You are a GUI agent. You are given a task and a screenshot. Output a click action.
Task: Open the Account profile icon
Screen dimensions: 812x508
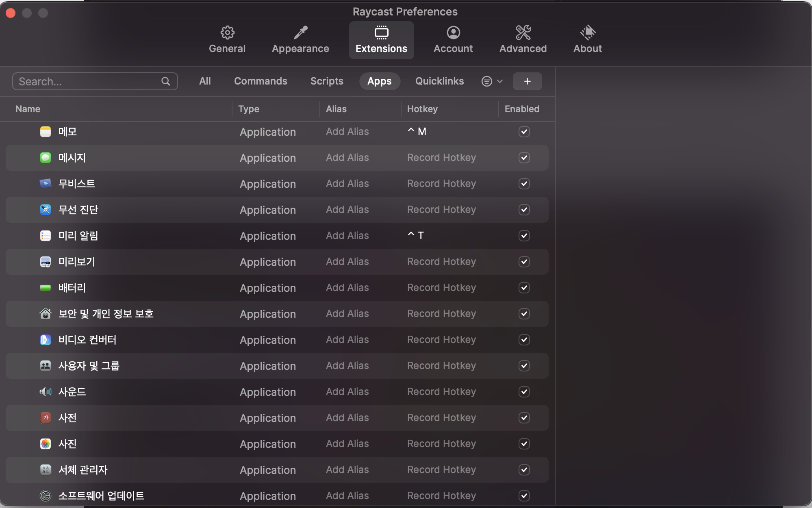tap(453, 33)
